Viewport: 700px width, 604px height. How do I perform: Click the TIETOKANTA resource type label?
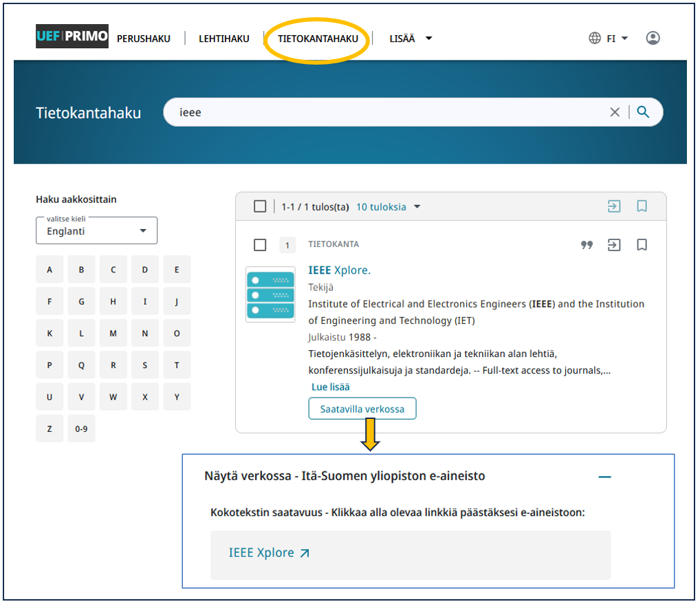(333, 244)
